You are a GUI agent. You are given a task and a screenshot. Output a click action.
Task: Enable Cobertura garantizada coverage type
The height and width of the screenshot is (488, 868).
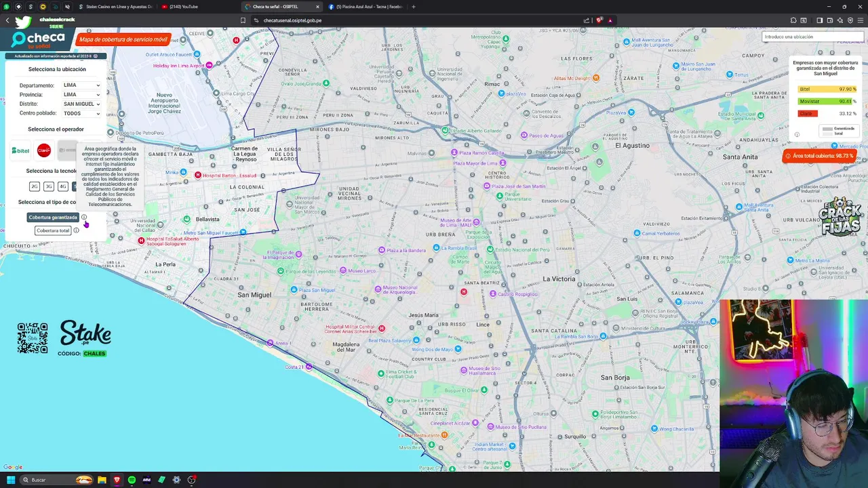pyautogui.click(x=53, y=218)
